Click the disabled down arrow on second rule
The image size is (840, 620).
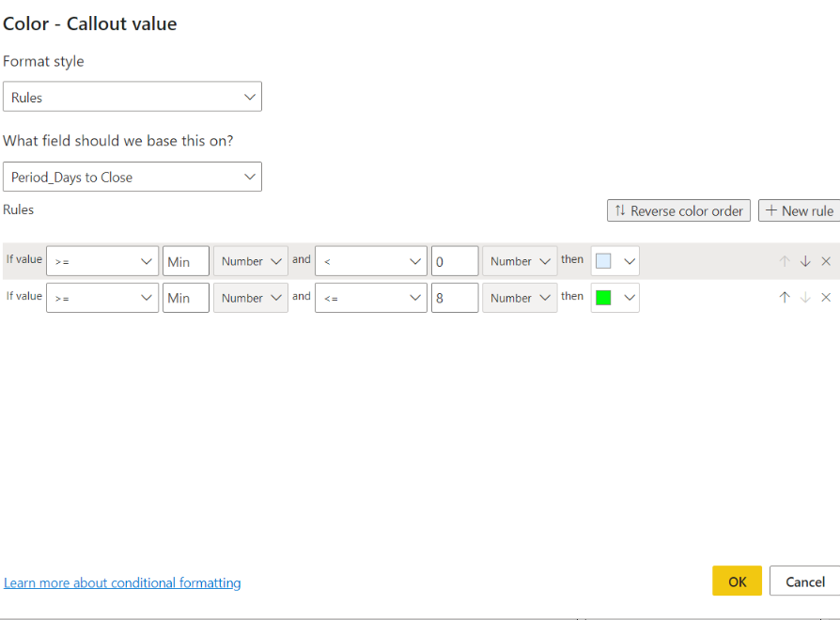pos(805,297)
